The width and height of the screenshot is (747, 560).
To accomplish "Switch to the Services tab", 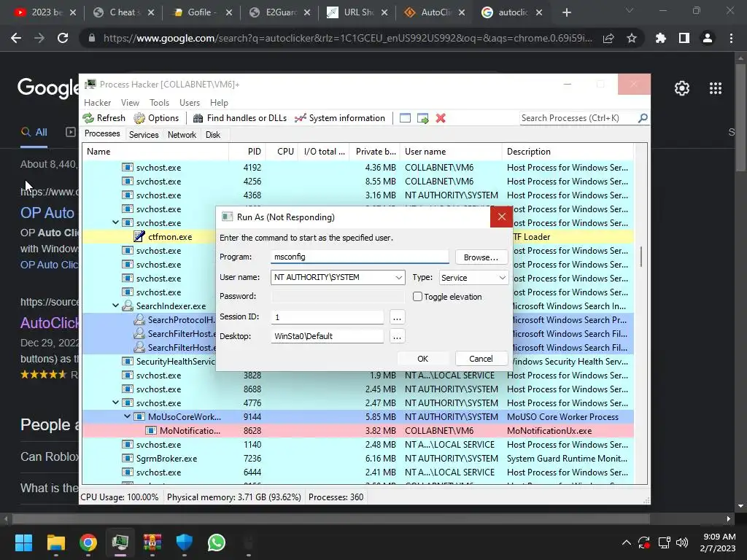I will pos(144,135).
